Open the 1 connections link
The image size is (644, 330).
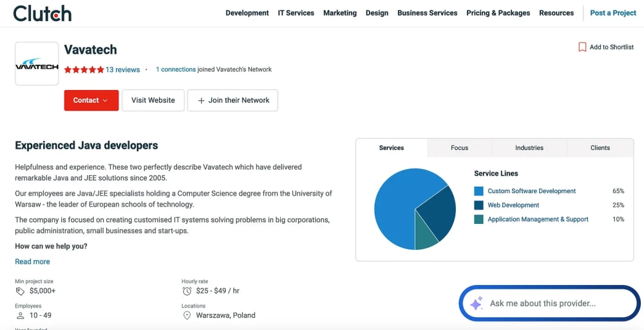click(x=176, y=69)
